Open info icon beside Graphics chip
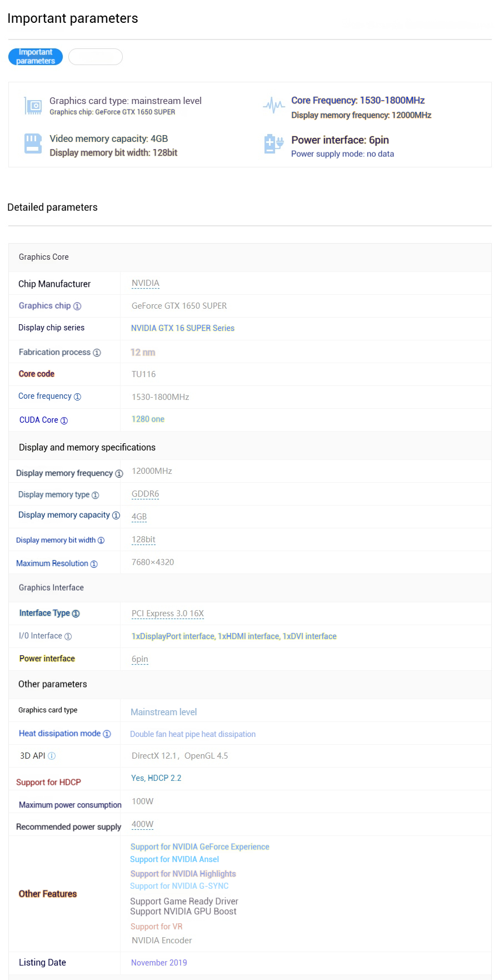The image size is (504, 980). click(x=77, y=306)
